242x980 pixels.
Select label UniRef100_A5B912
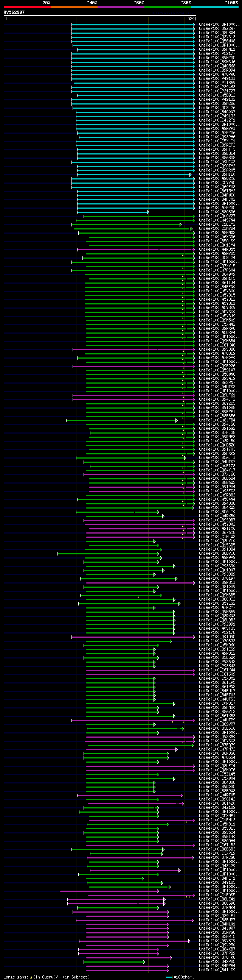217,95
